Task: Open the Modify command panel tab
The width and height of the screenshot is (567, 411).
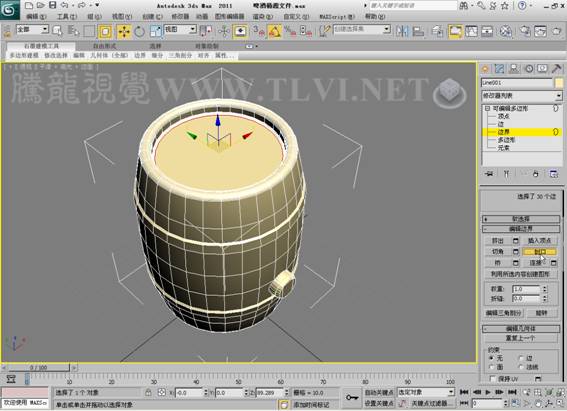Action: pyautogui.click(x=499, y=69)
